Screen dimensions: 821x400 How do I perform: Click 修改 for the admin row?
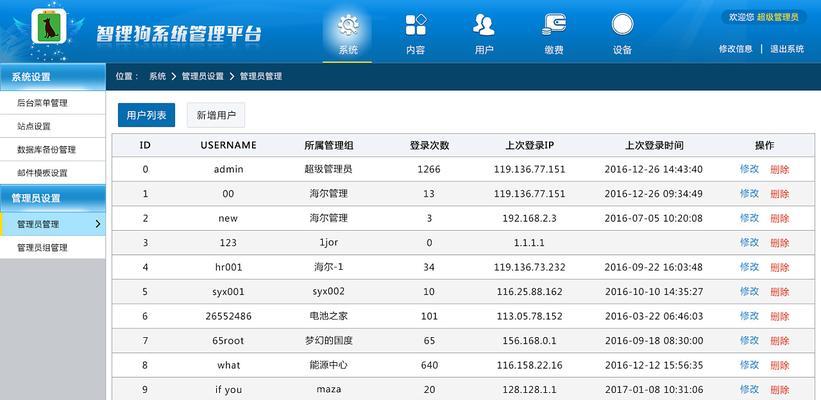749,169
